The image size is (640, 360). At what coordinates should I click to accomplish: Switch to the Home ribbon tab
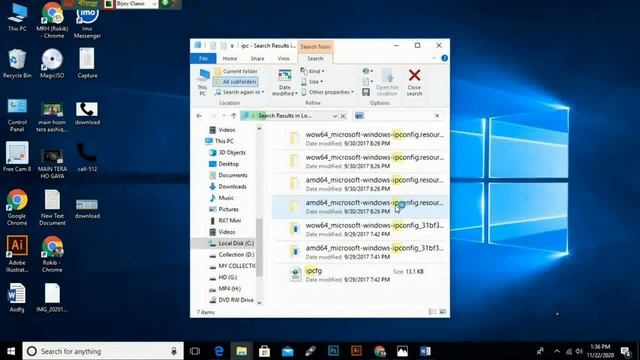(x=230, y=59)
